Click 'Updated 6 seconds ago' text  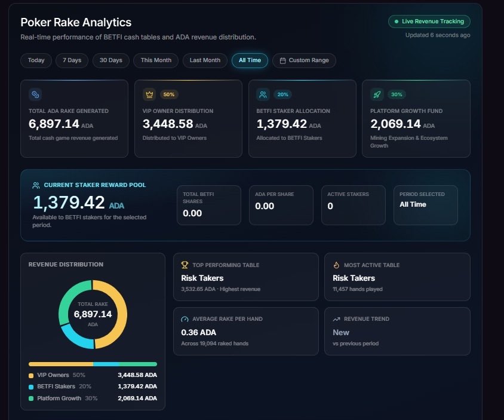pyautogui.click(x=438, y=35)
